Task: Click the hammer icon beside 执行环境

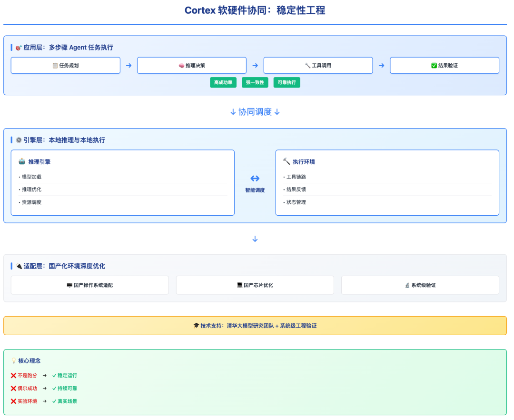Action: [x=287, y=161]
